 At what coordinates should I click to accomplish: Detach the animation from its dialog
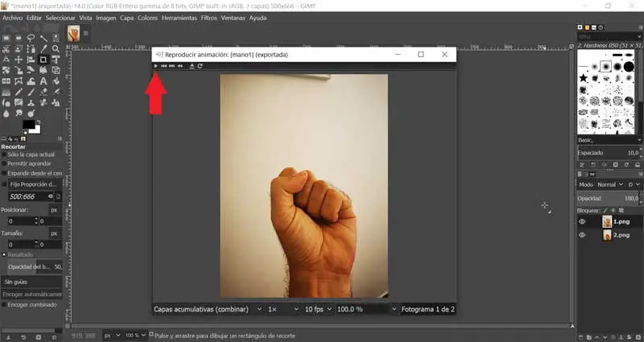click(x=192, y=66)
